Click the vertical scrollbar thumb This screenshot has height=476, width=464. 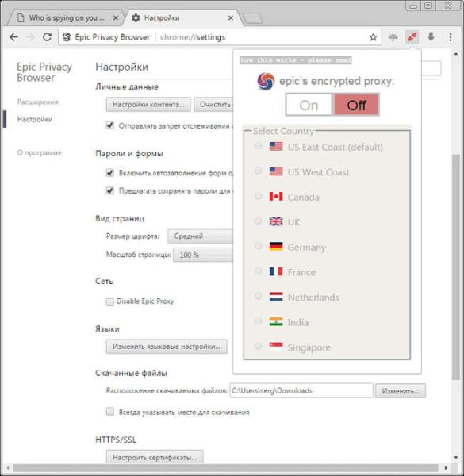point(455,267)
